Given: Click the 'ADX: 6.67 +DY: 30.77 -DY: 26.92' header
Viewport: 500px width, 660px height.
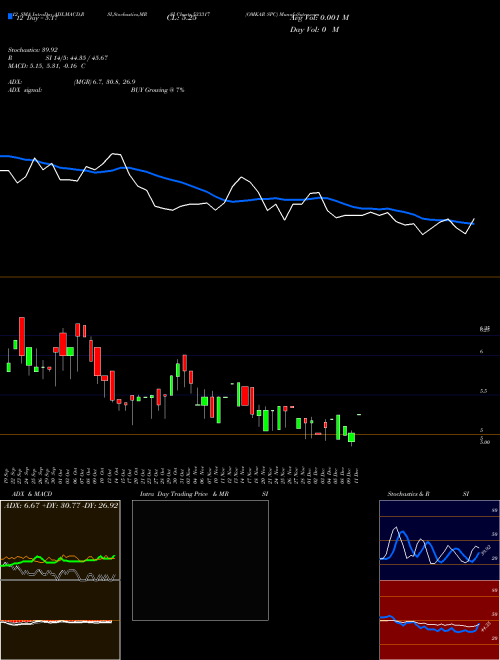Looking at the screenshot, I should click(61, 505).
